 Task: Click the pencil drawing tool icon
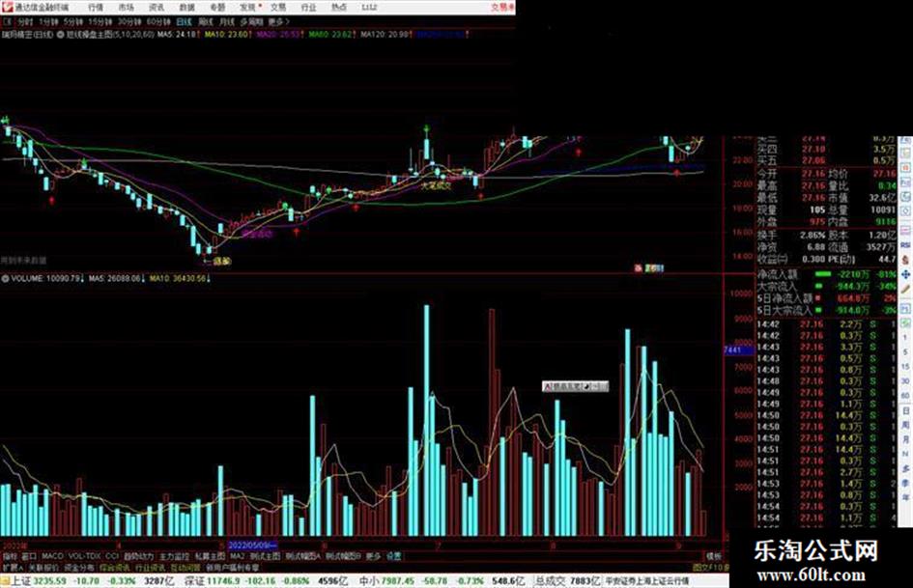coord(905,290)
